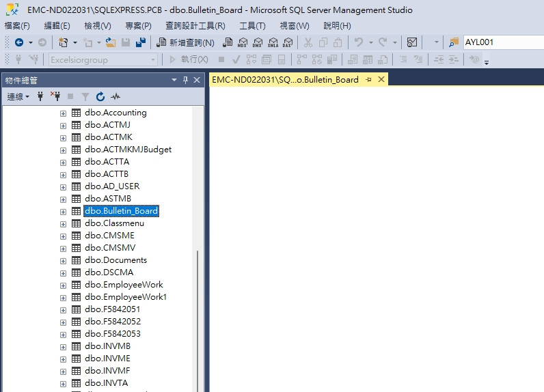Pin the Object Explorer panel

click(x=185, y=80)
